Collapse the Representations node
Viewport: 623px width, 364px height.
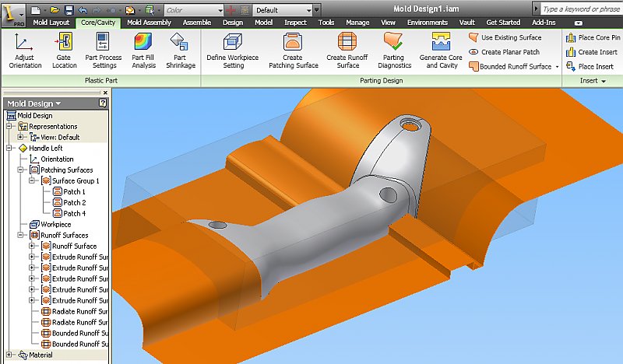[x=9, y=126]
